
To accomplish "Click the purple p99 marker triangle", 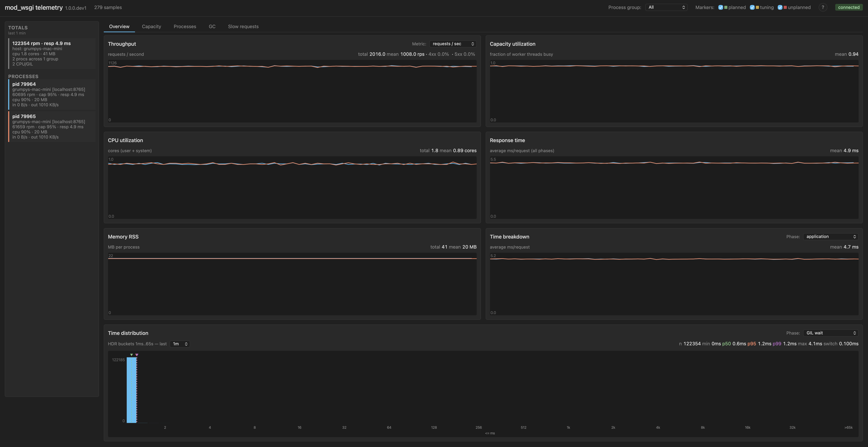I will (137, 355).
